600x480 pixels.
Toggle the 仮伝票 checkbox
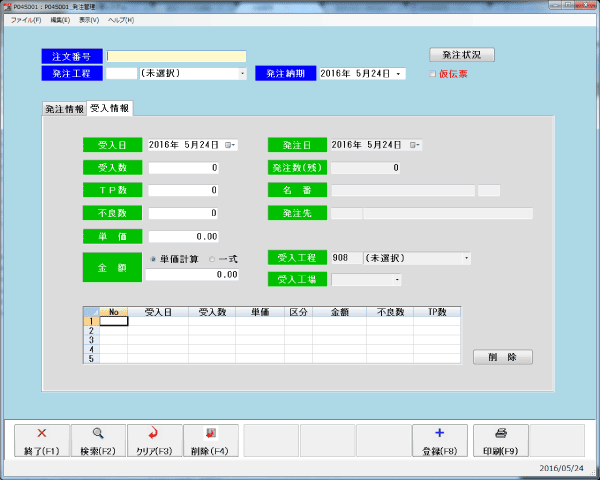coord(432,74)
